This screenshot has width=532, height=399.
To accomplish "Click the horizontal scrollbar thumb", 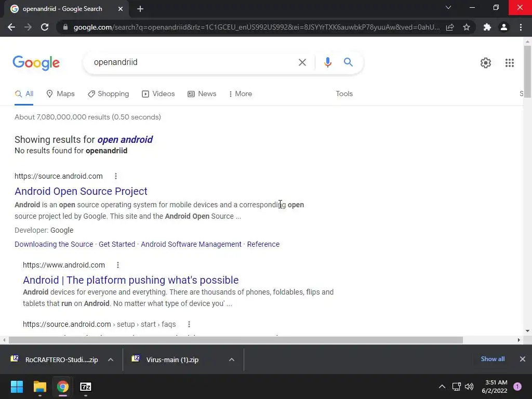I will point(235,340).
